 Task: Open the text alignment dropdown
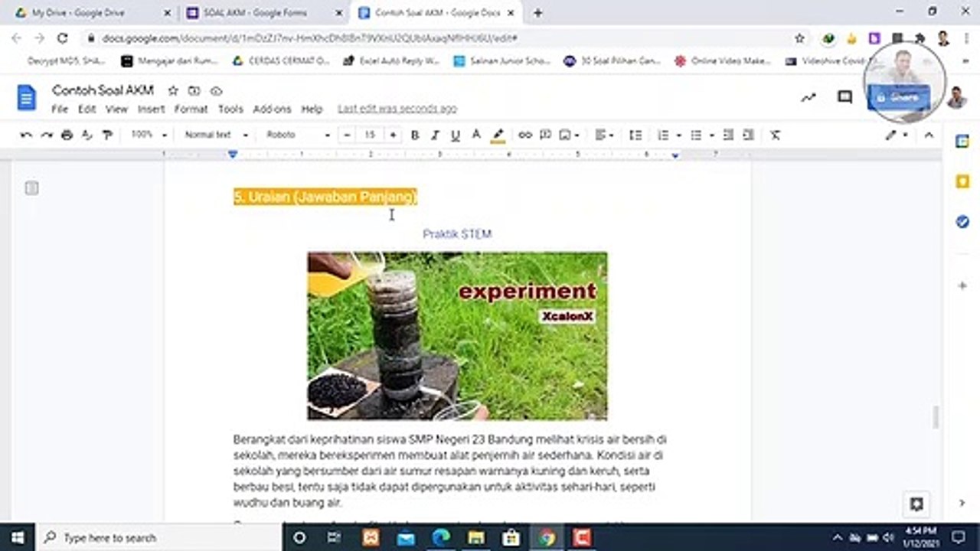point(604,135)
